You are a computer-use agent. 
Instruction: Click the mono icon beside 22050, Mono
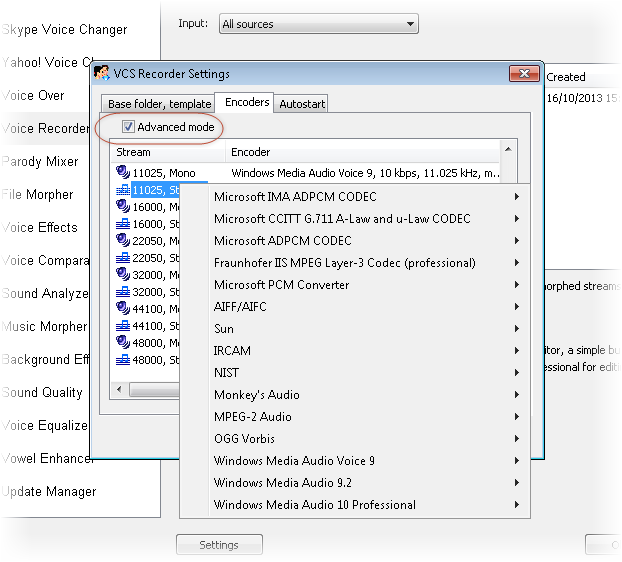tap(123, 240)
